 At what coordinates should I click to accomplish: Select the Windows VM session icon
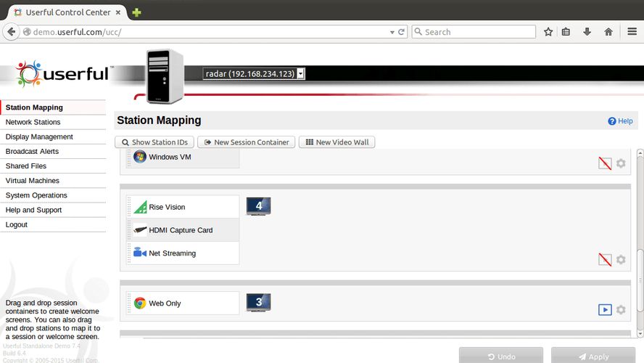[140, 157]
